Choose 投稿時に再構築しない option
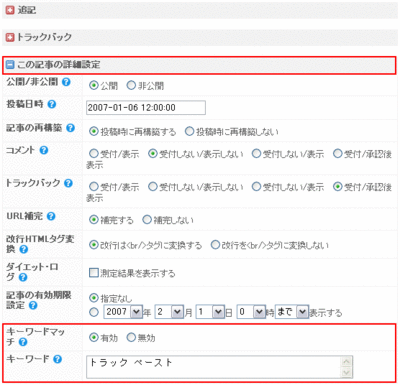This screenshot has width=400, height=385. click(189, 132)
